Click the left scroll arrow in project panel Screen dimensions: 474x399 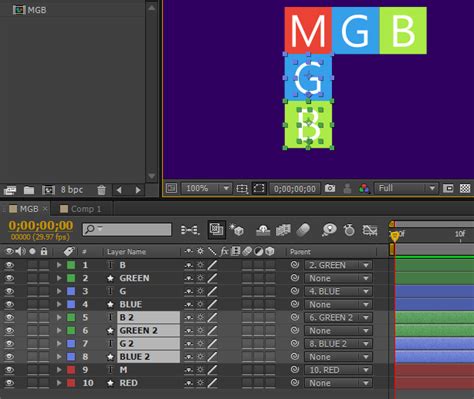[x=119, y=190]
